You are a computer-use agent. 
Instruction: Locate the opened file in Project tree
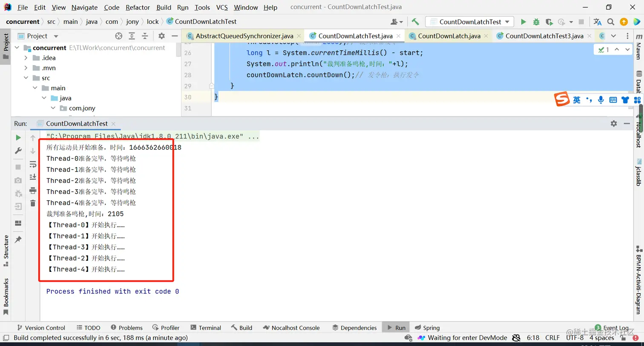click(x=119, y=36)
